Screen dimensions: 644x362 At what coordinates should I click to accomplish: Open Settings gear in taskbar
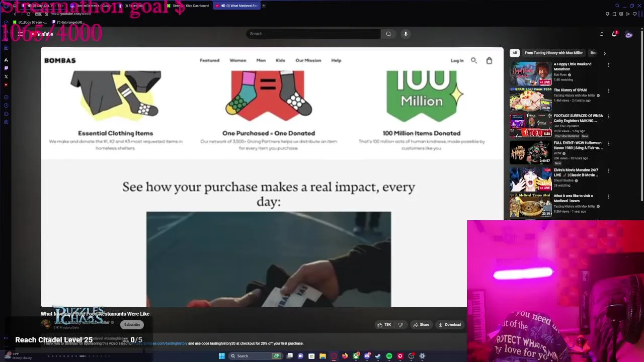(x=422, y=356)
